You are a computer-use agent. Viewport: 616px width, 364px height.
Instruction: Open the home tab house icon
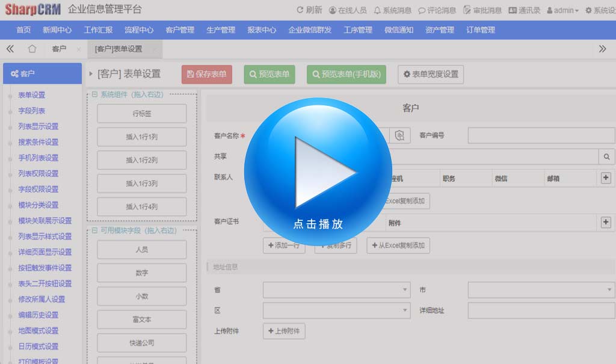click(32, 49)
